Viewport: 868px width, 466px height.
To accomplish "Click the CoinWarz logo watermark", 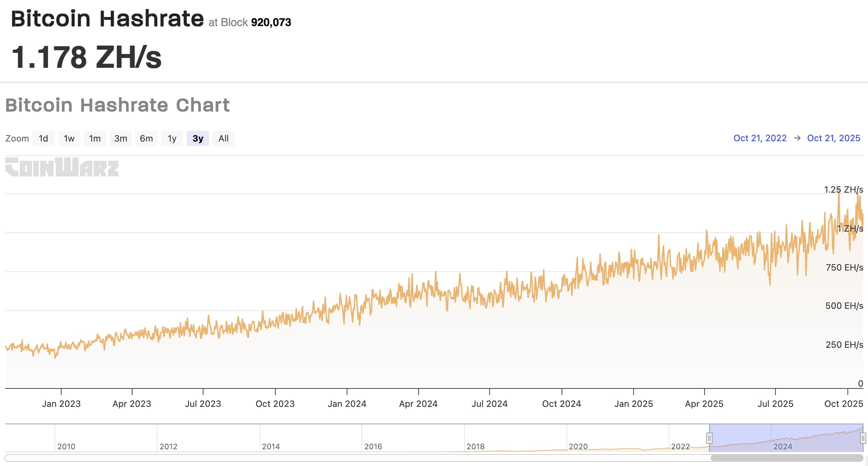I will pos(62,167).
